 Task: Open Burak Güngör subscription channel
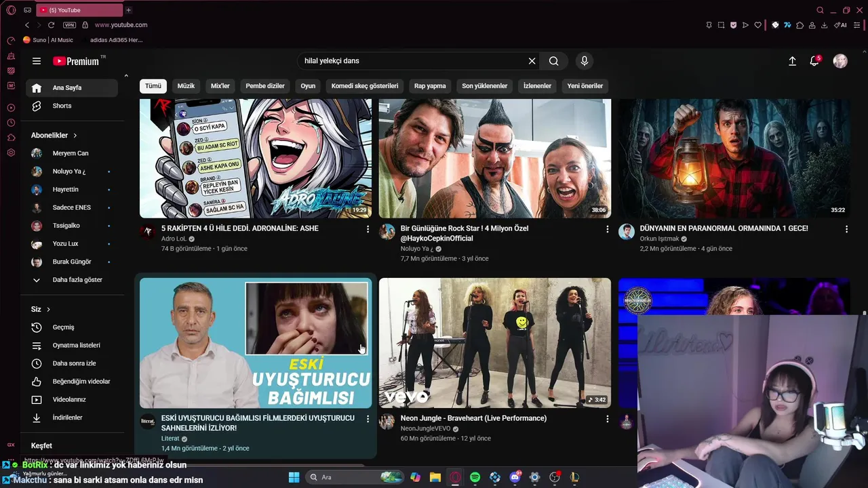click(x=72, y=262)
